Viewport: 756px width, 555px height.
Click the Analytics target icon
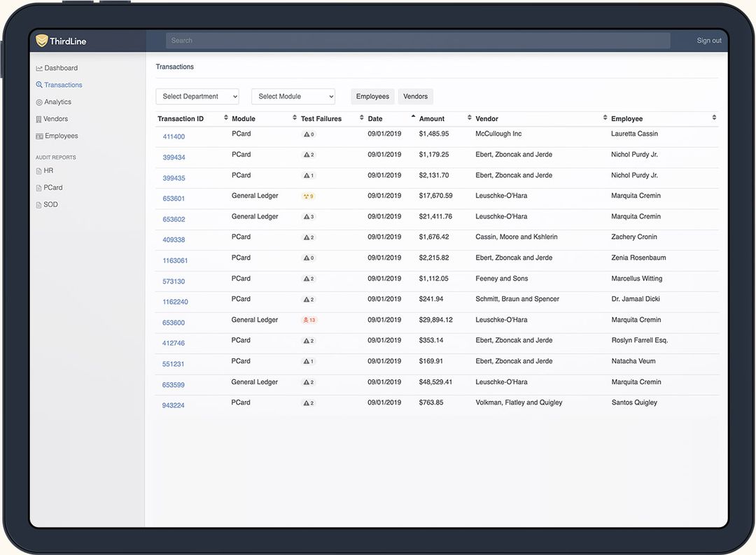click(39, 102)
